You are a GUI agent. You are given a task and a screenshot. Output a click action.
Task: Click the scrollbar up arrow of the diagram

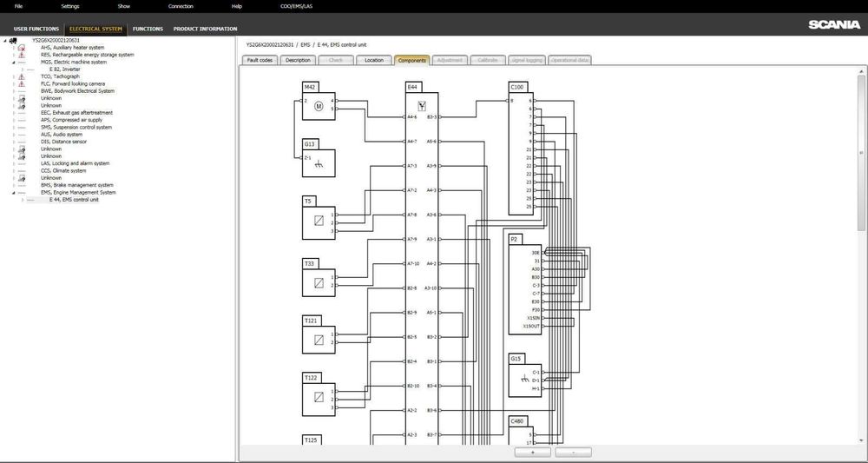(861, 71)
